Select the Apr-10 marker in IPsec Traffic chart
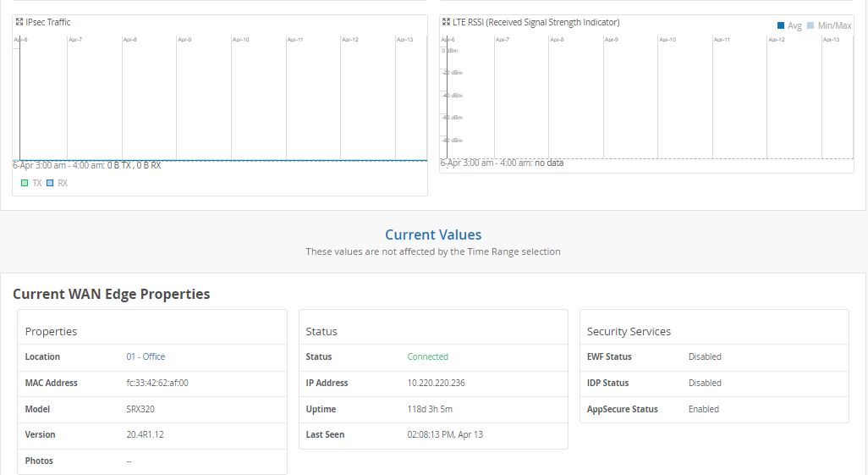The image size is (868, 475). coord(240,40)
